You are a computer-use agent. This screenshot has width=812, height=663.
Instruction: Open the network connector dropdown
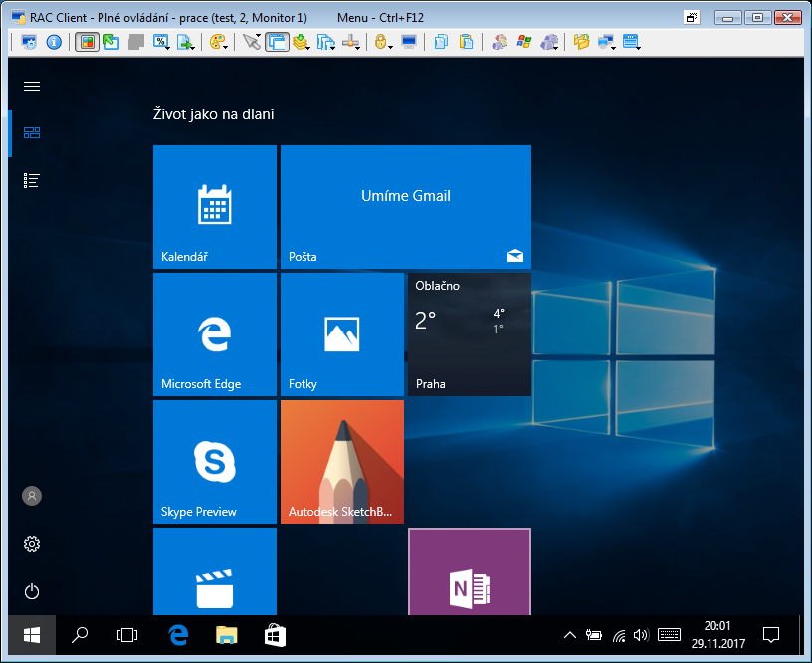350,42
